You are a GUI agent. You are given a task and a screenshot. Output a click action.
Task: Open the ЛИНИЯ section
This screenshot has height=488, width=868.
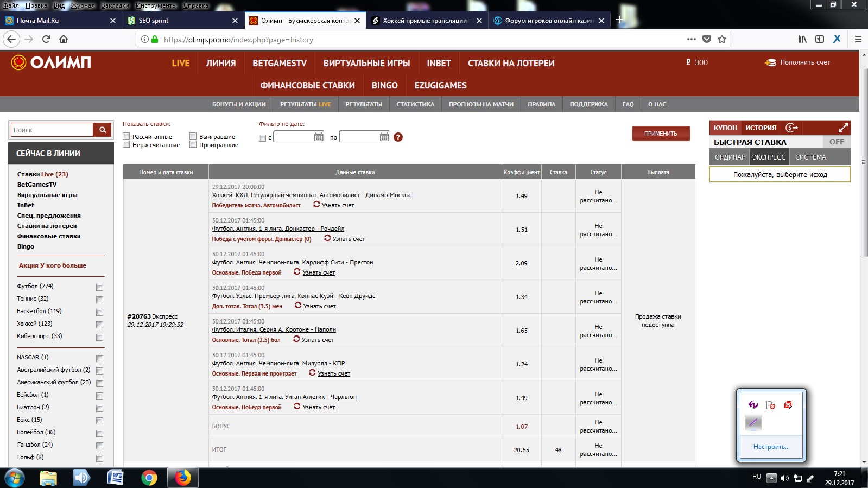pyautogui.click(x=221, y=63)
